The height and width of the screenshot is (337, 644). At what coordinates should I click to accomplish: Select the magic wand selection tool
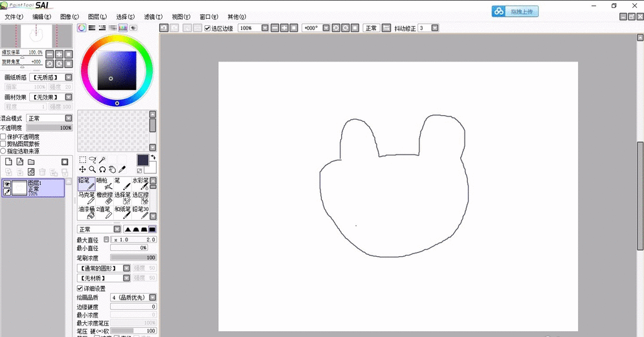(x=102, y=160)
